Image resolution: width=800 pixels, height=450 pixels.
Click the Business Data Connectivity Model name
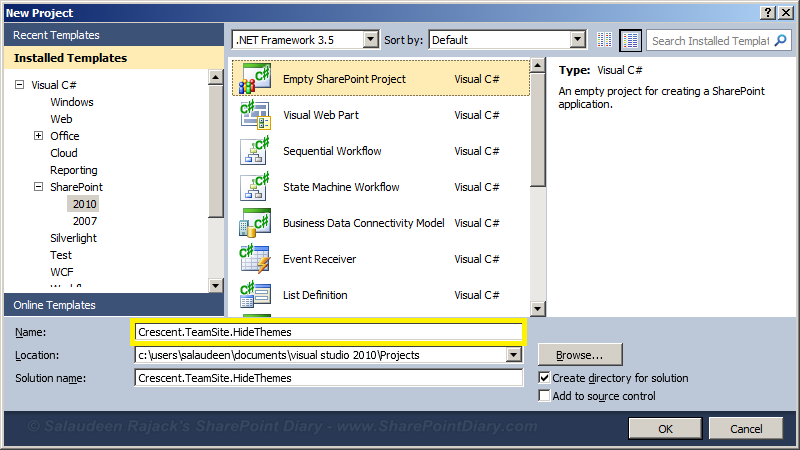[364, 223]
